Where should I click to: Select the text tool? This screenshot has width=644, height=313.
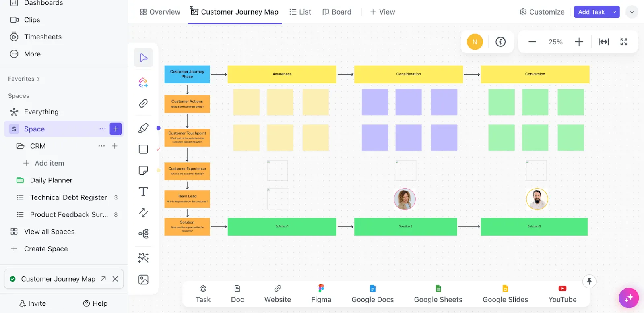pyautogui.click(x=143, y=191)
